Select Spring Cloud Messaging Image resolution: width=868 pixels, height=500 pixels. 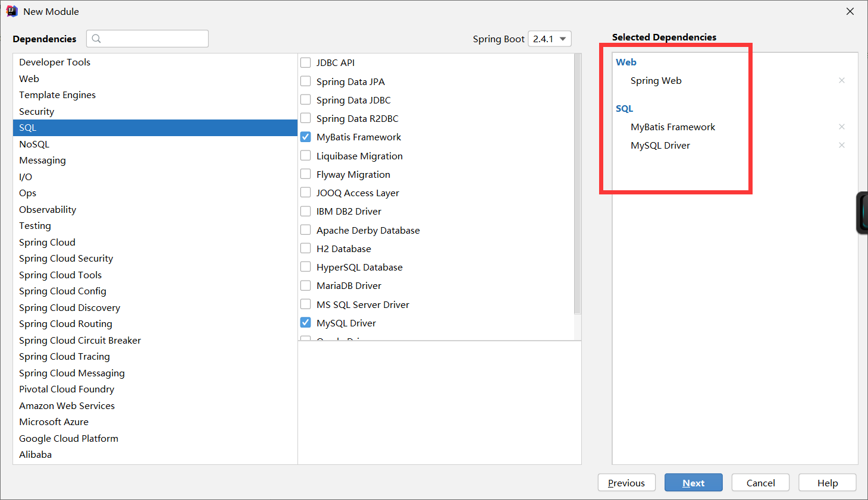(155, 373)
